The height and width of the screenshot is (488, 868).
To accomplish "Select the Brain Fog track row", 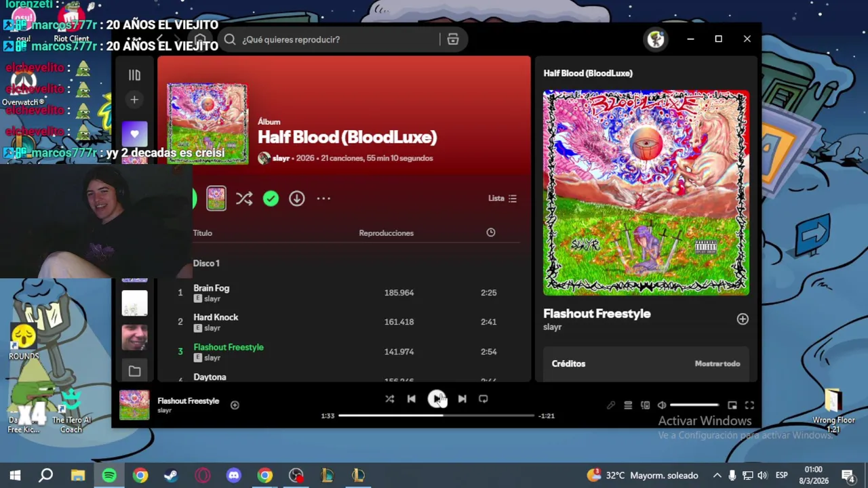I will pyautogui.click(x=344, y=293).
